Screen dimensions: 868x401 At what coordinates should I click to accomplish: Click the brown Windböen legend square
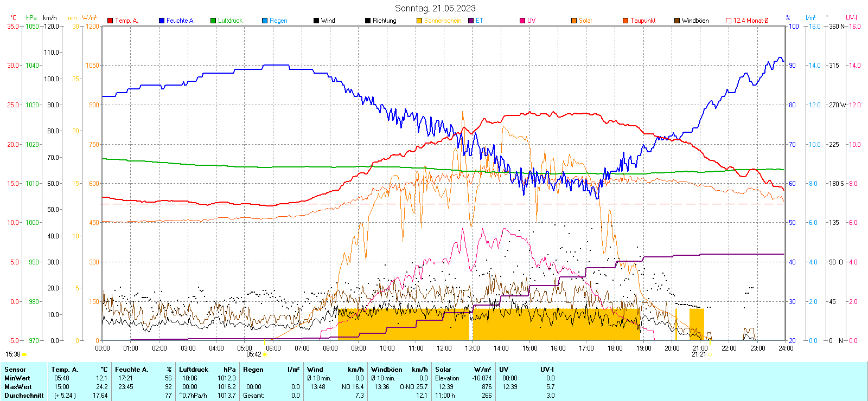coord(677,21)
